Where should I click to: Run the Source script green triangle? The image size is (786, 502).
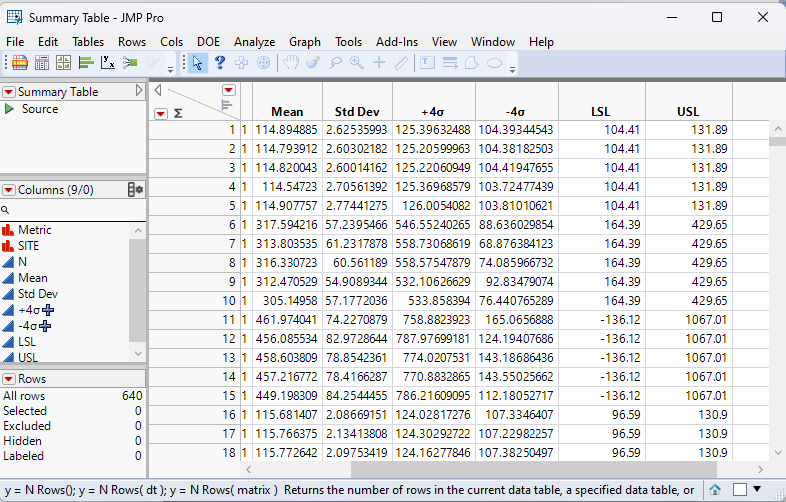9,109
